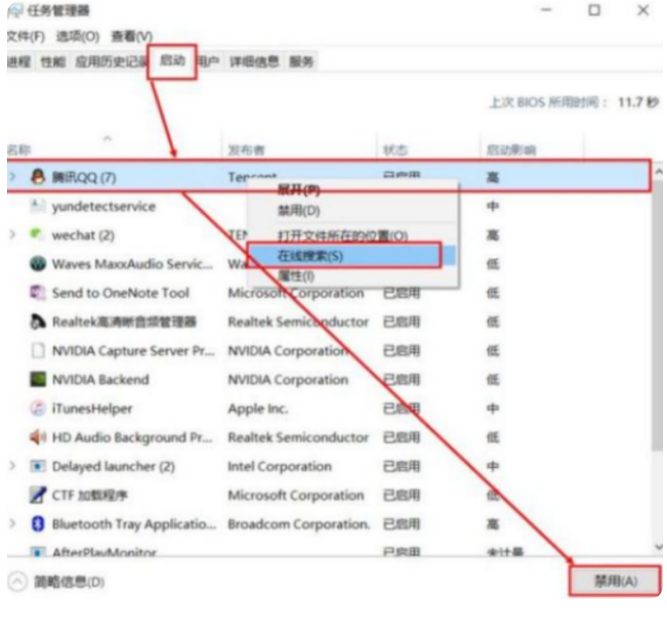Click the wechat app icon

pyautogui.click(x=38, y=235)
